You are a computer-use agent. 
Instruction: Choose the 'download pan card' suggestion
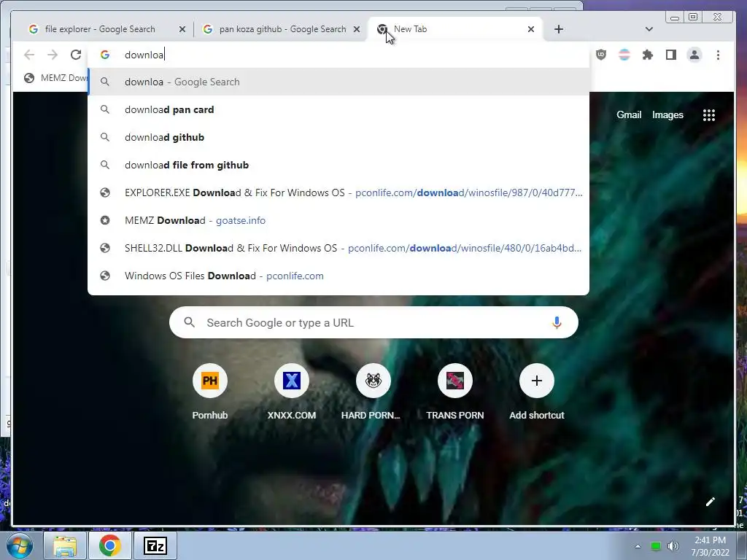(x=338, y=109)
